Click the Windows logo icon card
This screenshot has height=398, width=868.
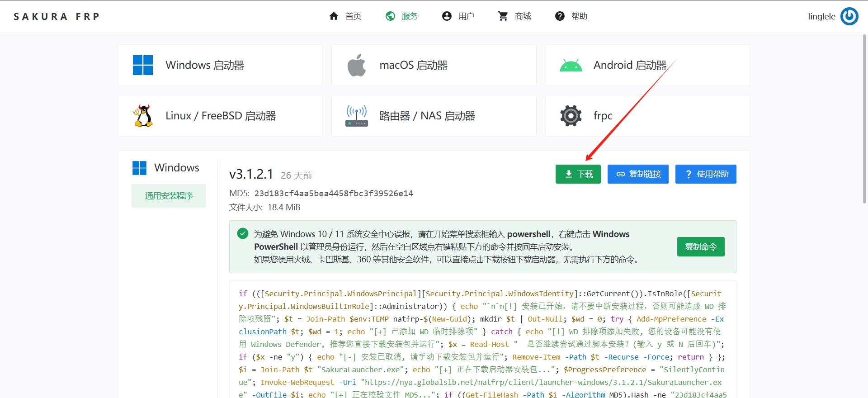tap(143, 65)
